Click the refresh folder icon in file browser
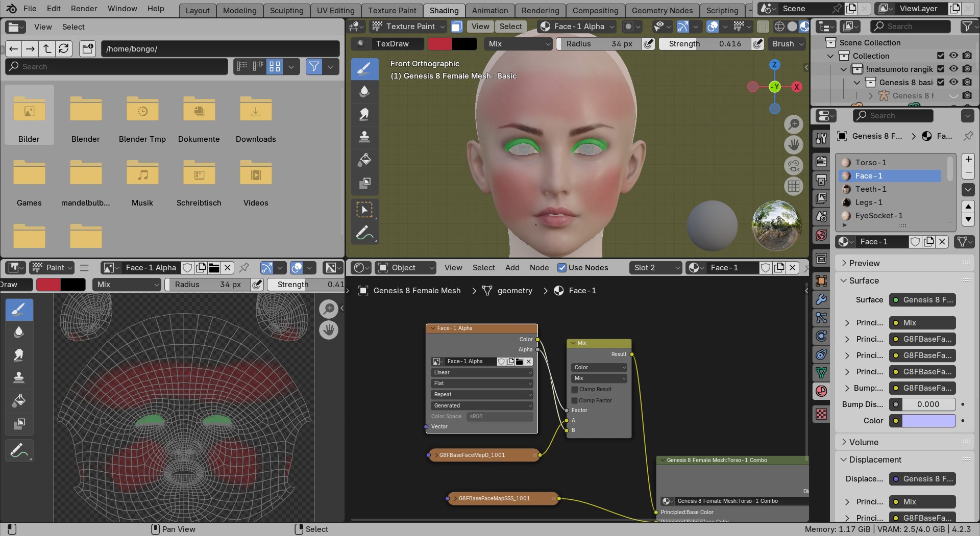Viewport: 980px width, 536px height. tap(64, 48)
